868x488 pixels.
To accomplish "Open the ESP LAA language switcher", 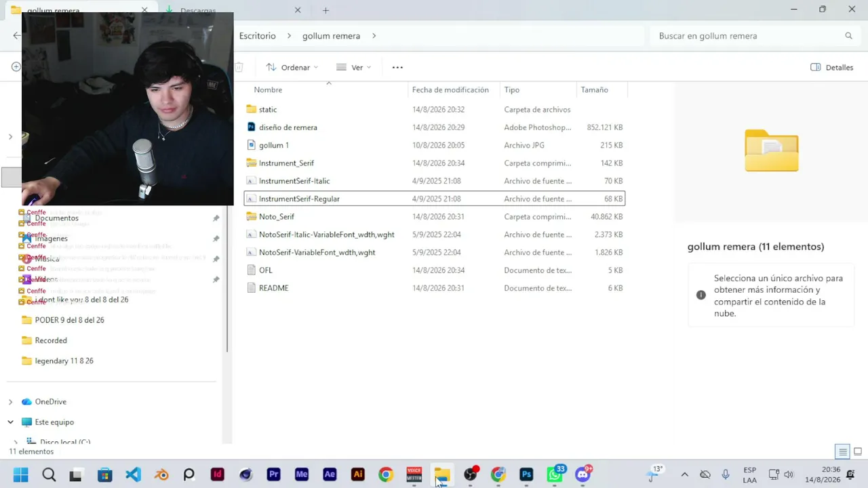I will click(749, 474).
